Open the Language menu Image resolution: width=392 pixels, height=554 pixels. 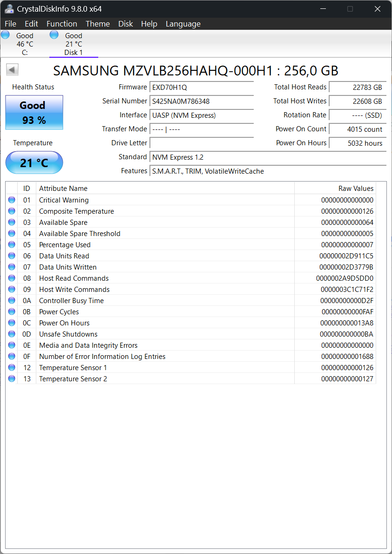point(183,24)
